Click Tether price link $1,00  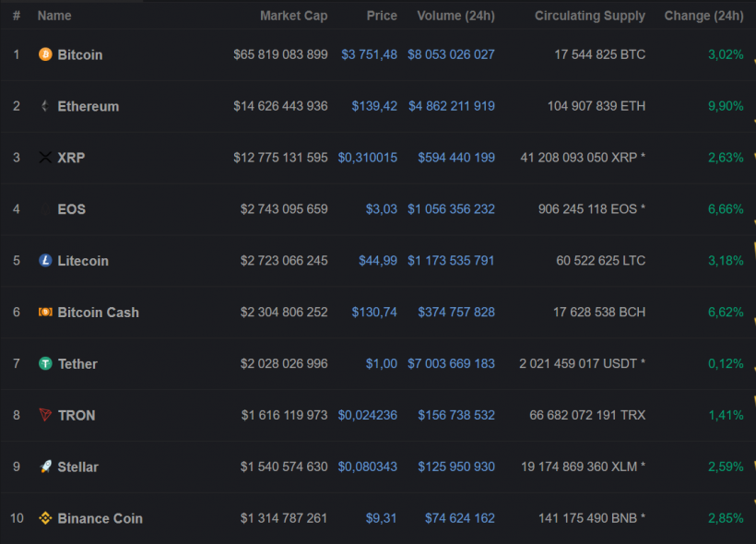pos(381,364)
